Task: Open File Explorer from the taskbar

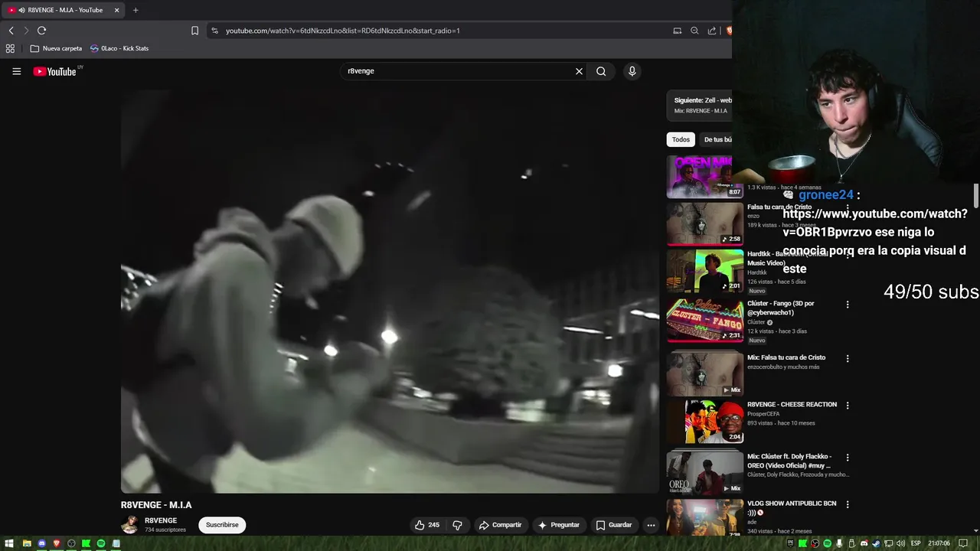Action: (27, 543)
